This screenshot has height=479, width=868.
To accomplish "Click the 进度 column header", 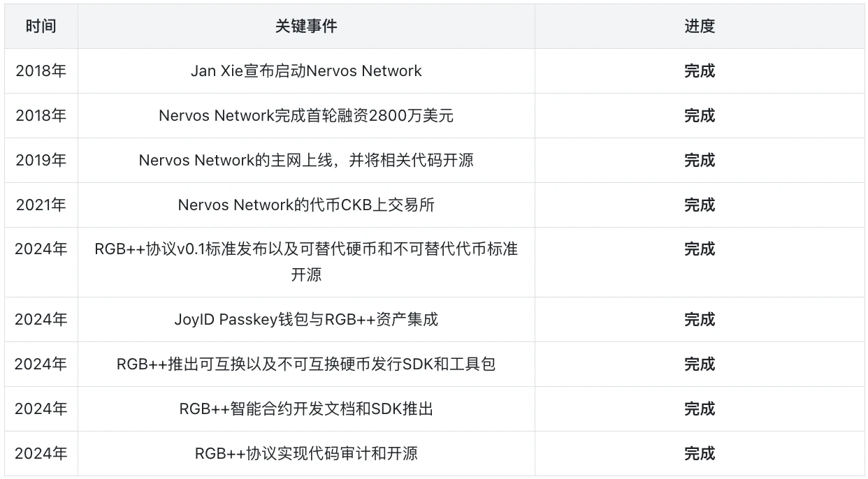I will [700, 27].
